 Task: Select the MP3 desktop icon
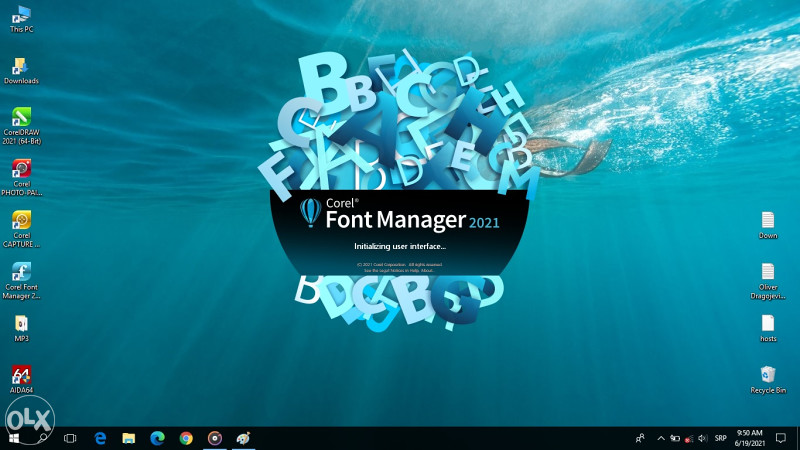tap(21, 328)
